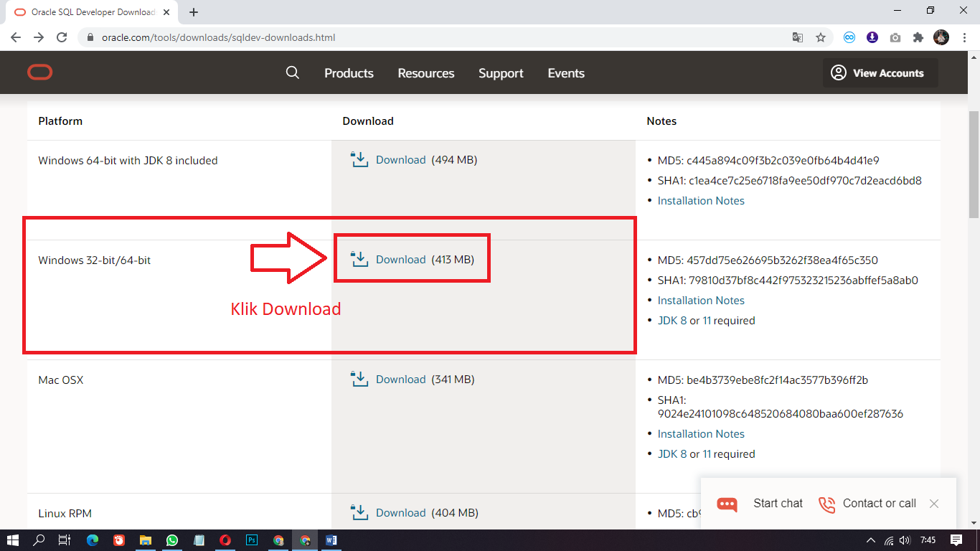The width and height of the screenshot is (980, 551).
Task: Open the JDK 8 link in the Windows 32-bit/64-bit row
Action: [x=672, y=321]
